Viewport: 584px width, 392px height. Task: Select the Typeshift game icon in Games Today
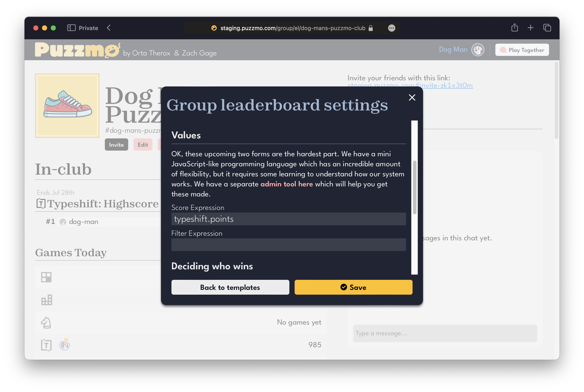46,345
